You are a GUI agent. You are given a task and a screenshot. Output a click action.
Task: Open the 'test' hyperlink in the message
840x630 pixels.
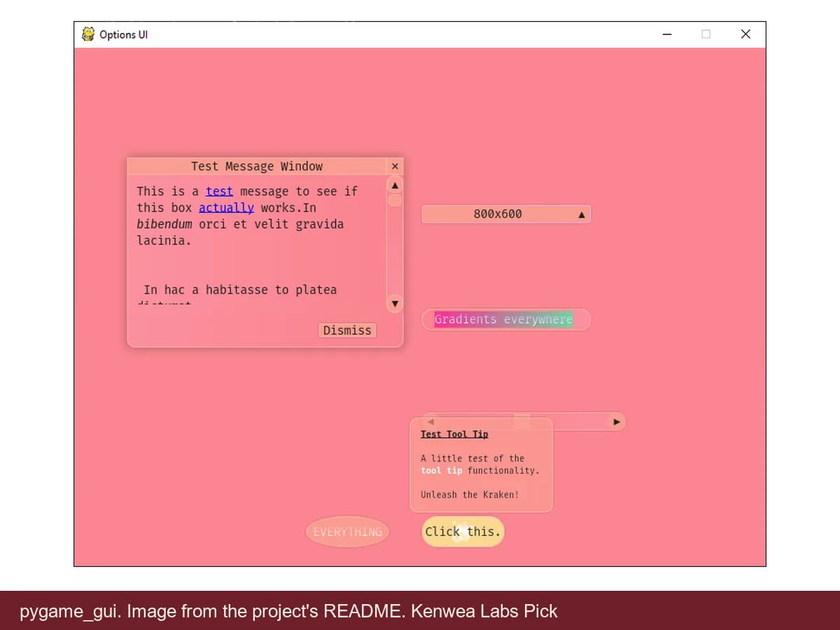click(x=219, y=191)
